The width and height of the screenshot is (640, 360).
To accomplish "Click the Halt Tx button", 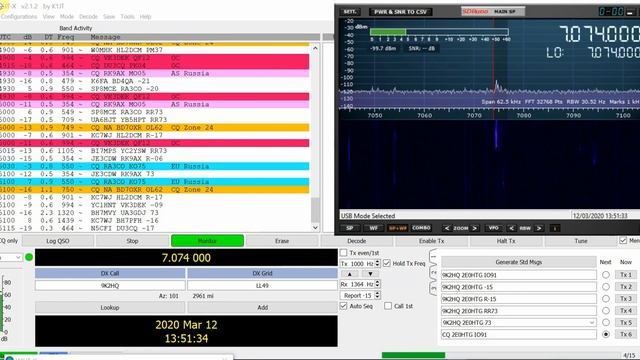I will pyautogui.click(x=506, y=241).
